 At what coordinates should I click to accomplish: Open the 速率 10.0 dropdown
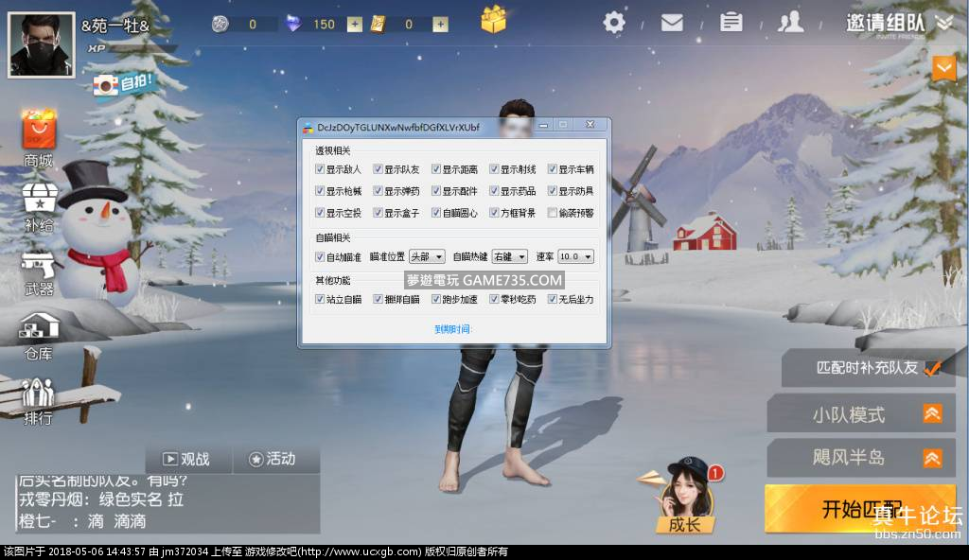(x=575, y=256)
